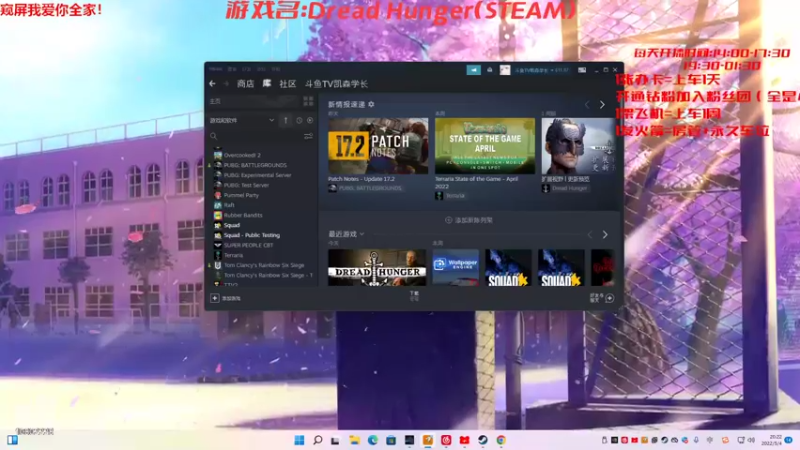Open the account avatar in Steam header

[x=505, y=70]
